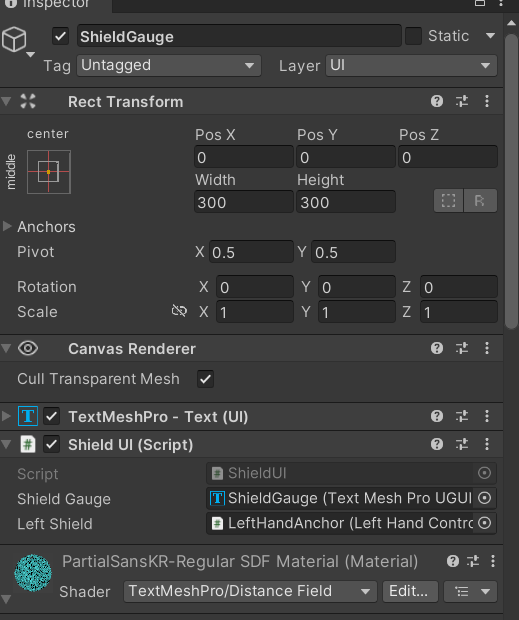This screenshot has height=620, width=519.
Task: Click the Scale X field
Action: (255, 312)
